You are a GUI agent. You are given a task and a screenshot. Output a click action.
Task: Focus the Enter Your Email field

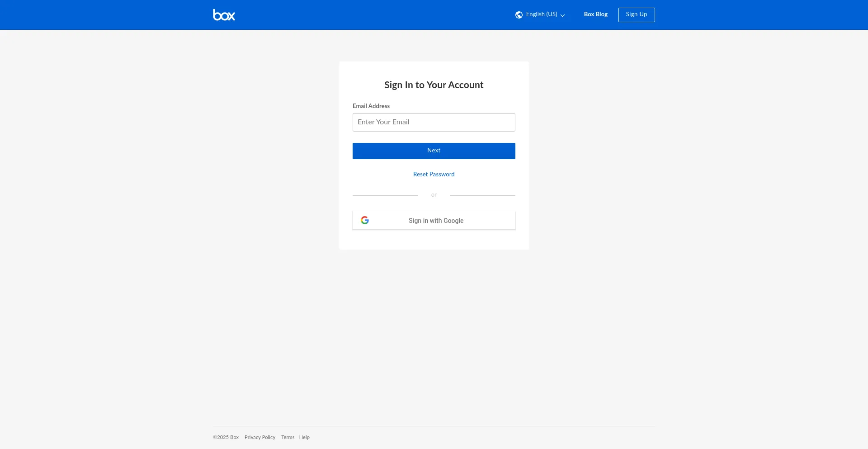click(x=434, y=122)
